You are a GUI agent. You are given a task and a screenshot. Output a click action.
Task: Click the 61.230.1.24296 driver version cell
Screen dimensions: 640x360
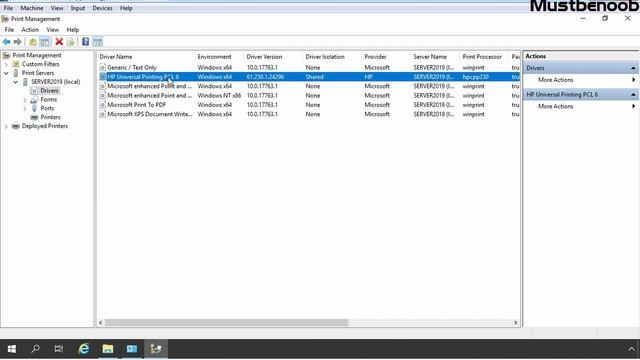[x=265, y=77]
